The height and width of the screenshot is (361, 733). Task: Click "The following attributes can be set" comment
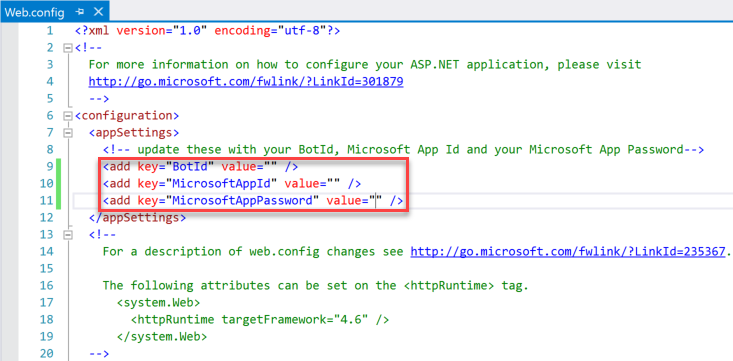click(x=316, y=286)
